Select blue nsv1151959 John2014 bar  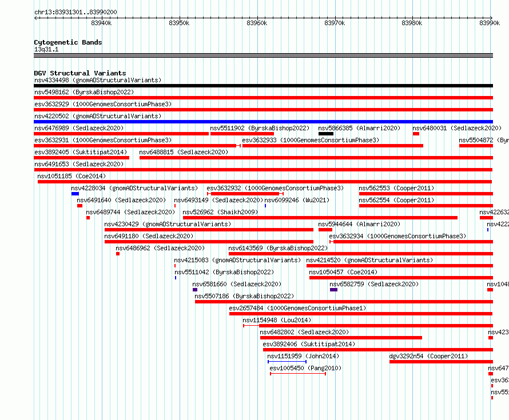pyautogui.click(x=287, y=361)
